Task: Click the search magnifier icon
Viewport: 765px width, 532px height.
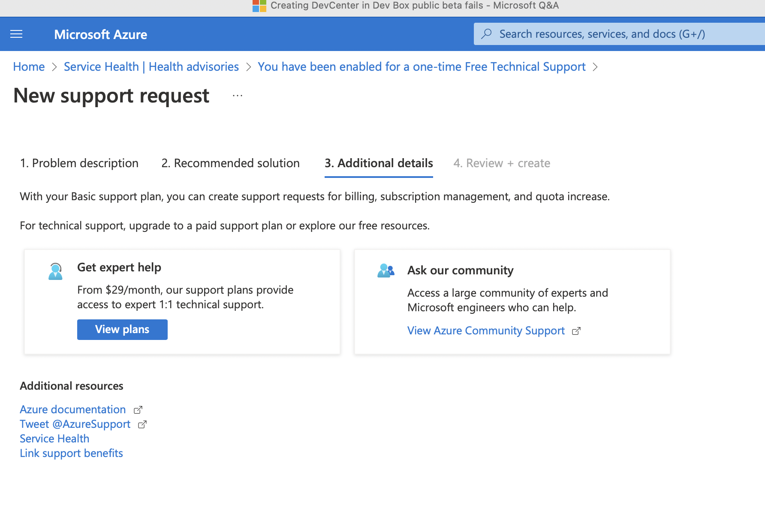Action: click(x=486, y=33)
